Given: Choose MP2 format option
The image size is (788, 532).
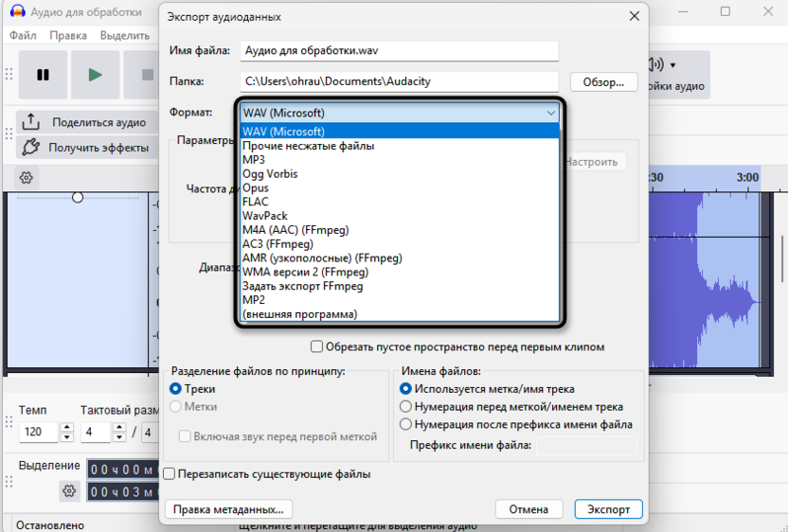Looking at the screenshot, I should (x=400, y=300).
